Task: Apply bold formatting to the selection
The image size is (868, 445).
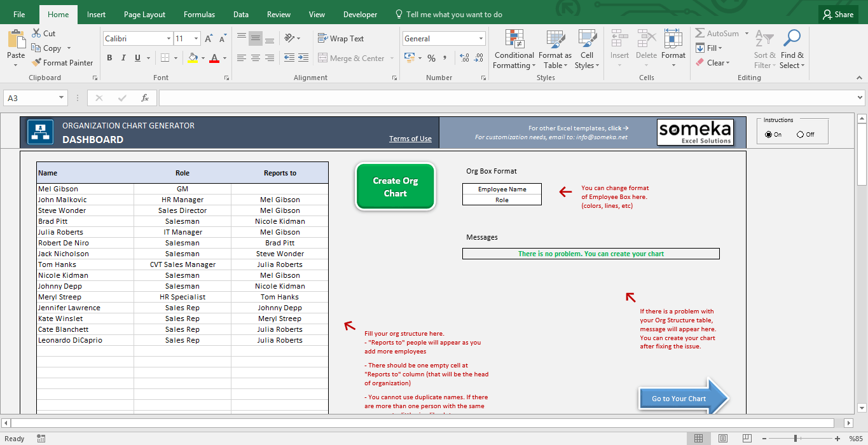Action: [109, 57]
